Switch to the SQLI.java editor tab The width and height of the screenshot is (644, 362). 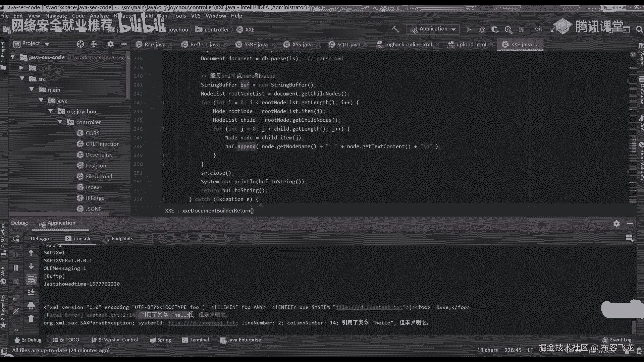(348, 44)
